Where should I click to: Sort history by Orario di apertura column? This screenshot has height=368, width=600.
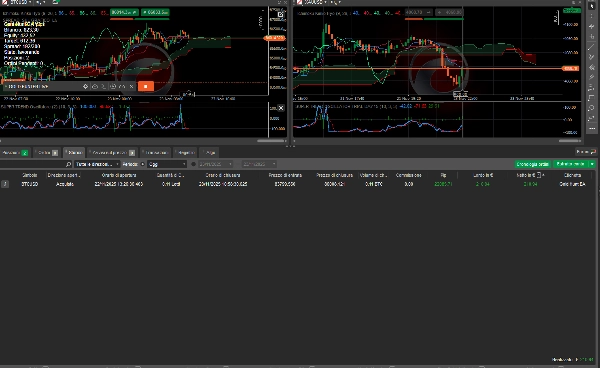(x=119, y=175)
